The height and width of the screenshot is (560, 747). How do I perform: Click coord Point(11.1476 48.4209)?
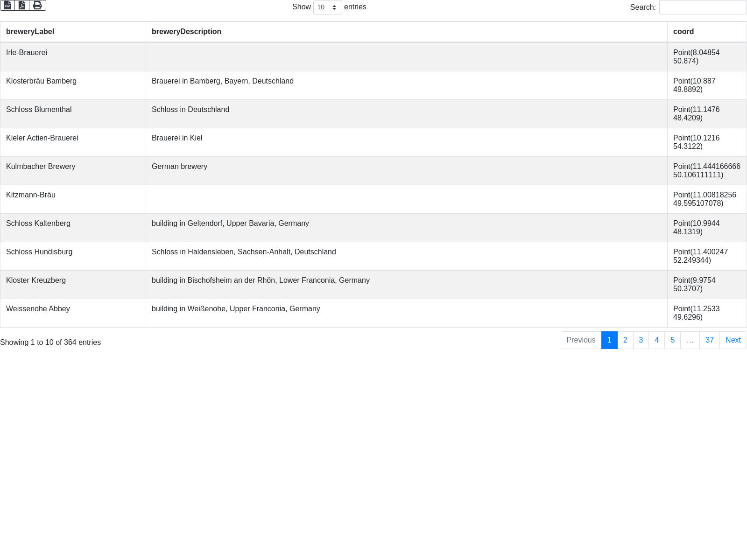pyautogui.click(x=696, y=114)
